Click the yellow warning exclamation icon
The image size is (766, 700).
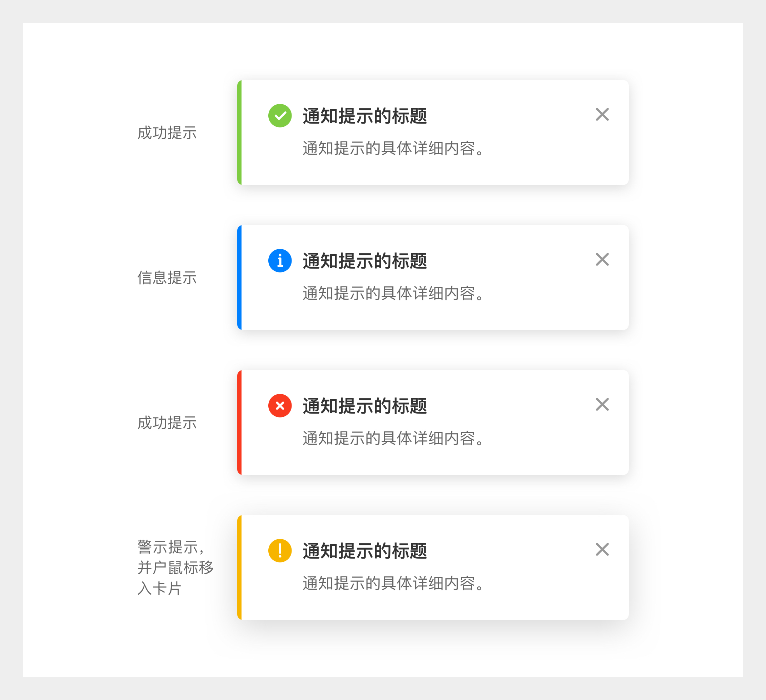point(280,550)
